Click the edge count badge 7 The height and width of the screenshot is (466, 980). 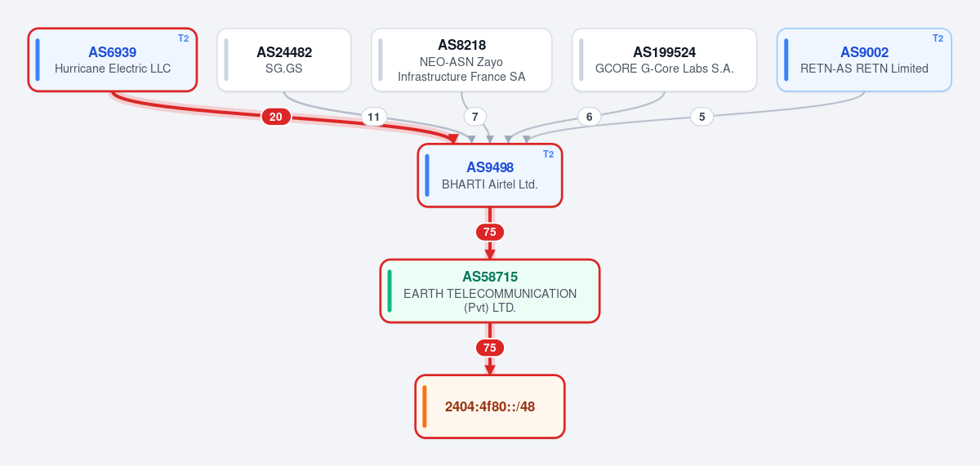(x=475, y=117)
